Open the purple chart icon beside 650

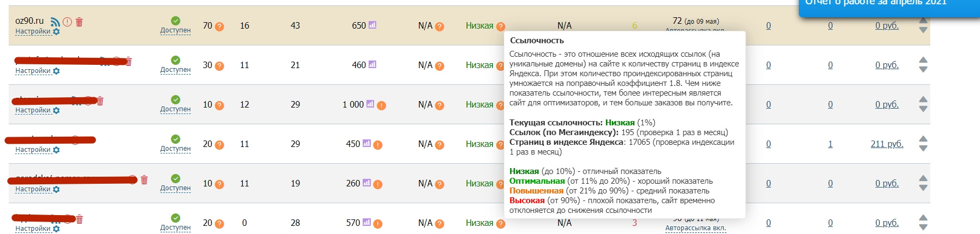point(372,25)
